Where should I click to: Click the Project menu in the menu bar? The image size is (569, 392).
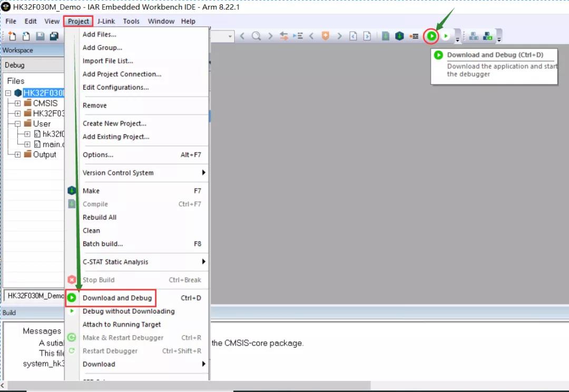point(79,22)
